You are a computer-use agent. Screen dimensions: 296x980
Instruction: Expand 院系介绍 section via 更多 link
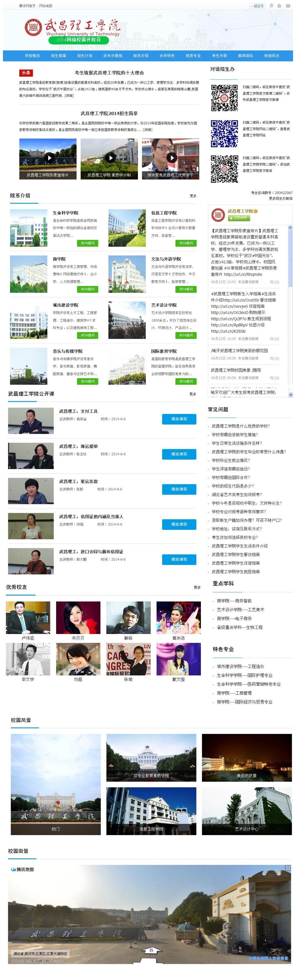(x=193, y=196)
